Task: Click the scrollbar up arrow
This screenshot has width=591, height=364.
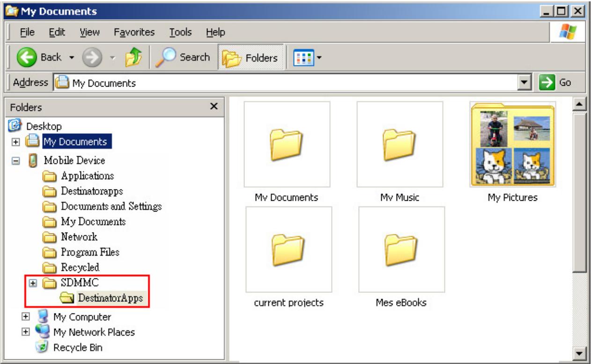Action: pyautogui.click(x=580, y=103)
